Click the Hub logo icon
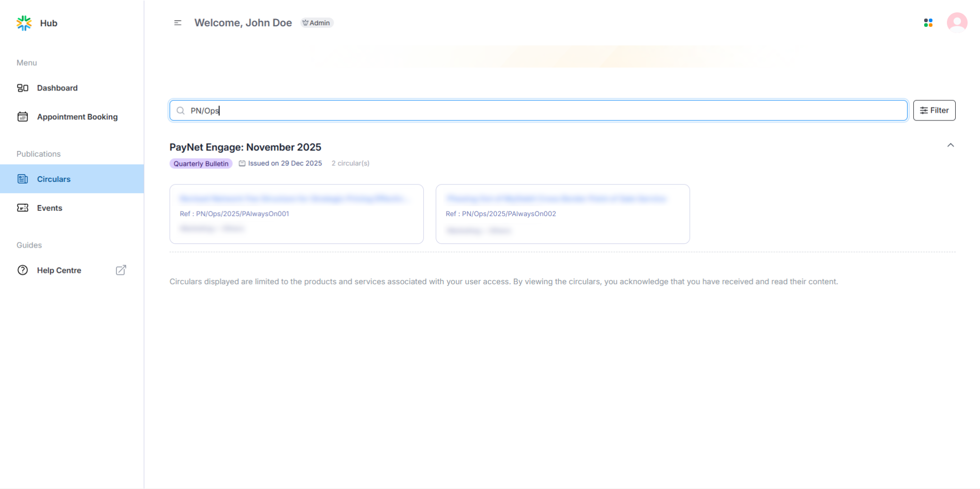Viewport: 980px width, 489px height. (24, 23)
